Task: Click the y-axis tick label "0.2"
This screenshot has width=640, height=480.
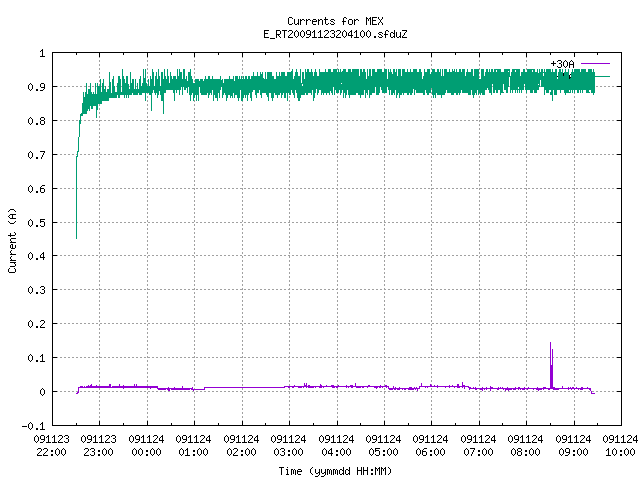Action: click(x=36, y=324)
